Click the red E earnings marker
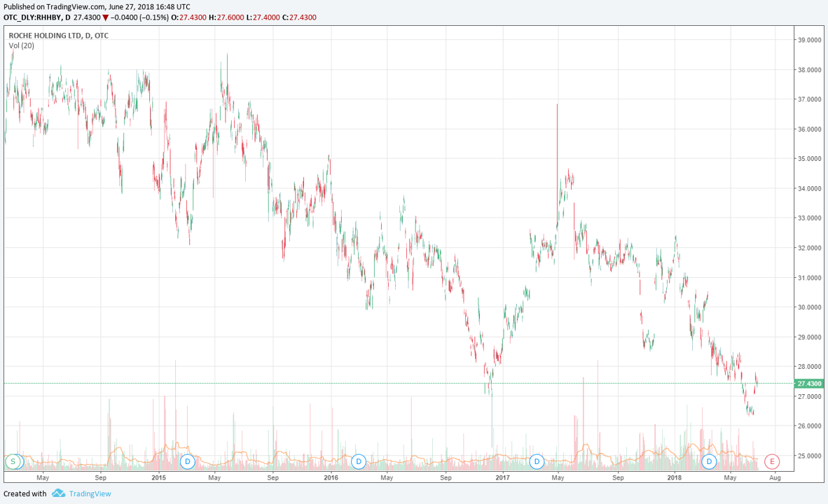 click(772, 461)
